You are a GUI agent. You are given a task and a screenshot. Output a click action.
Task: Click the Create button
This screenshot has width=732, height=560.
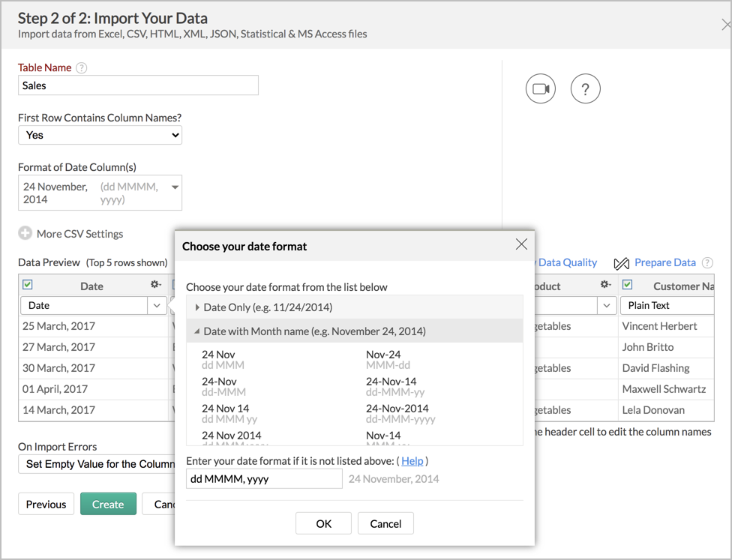108,504
